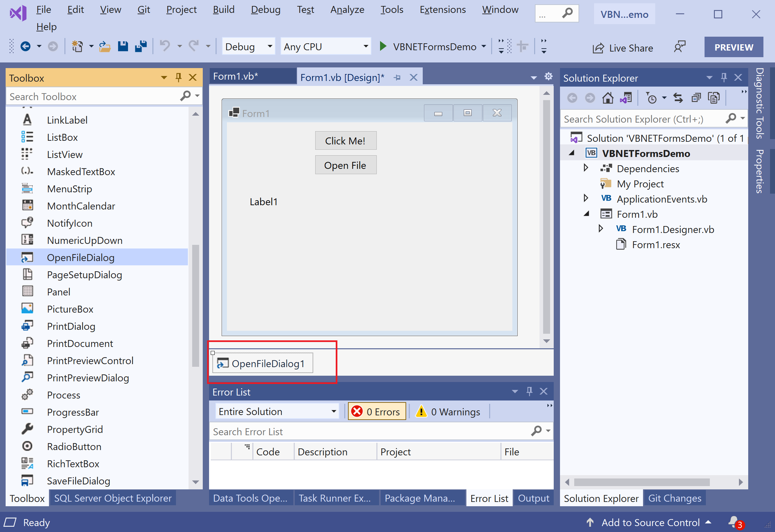Click the green Start debugging arrow
The height and width of the screenshot is (532, 775).
click(x=383, y=46)
